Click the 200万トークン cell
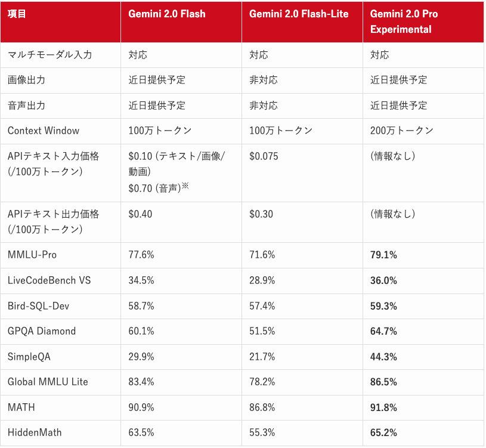This screenshot has width=486, height=448. coord(401,131)
